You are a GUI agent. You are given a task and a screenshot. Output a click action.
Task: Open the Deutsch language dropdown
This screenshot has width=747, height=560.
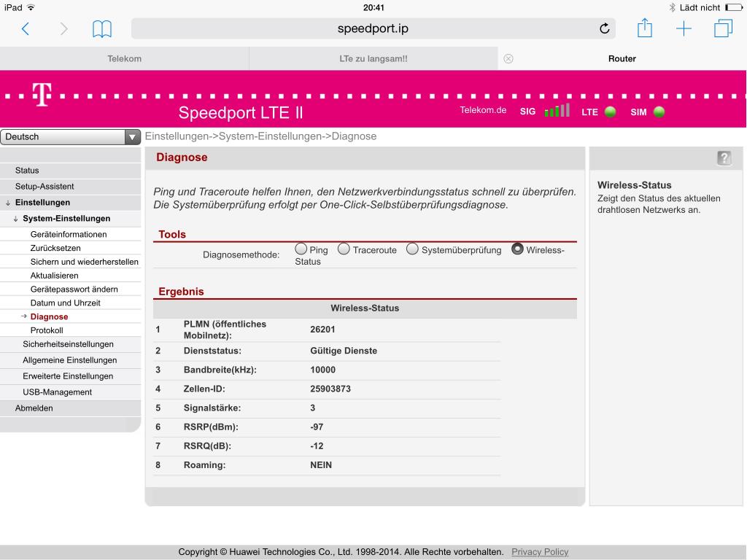71,136
